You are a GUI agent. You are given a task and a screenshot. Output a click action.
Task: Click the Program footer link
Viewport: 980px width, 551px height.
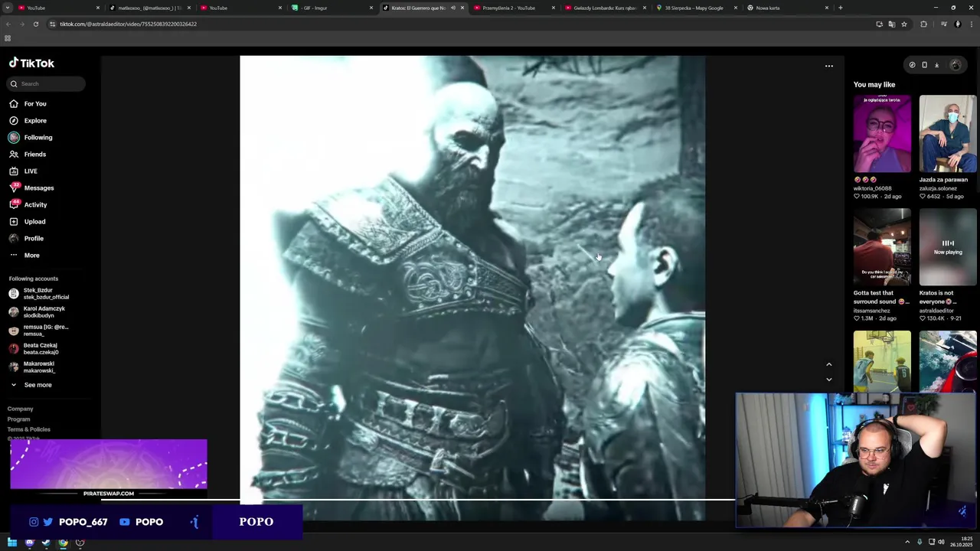tap(19, 419)
